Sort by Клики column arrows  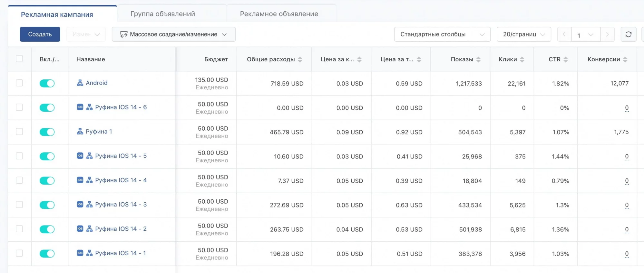tap(522, 59)
